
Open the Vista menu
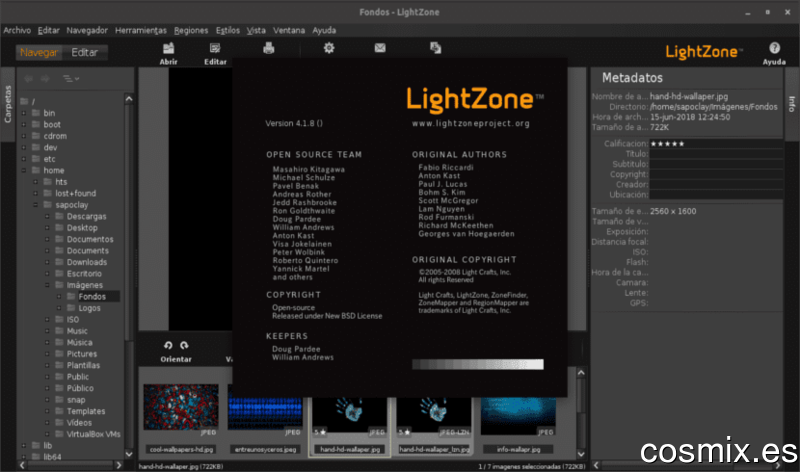pos(256,30)
